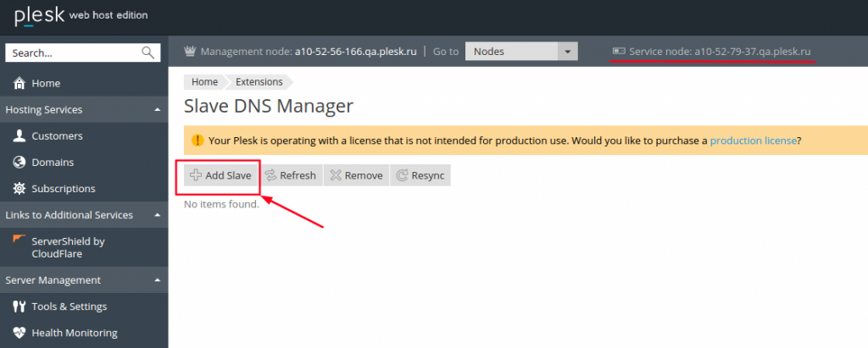Click the Refresh button
The height and width of the screenshot is (348, 868).
pyautogui.click(x=291, y=175)
